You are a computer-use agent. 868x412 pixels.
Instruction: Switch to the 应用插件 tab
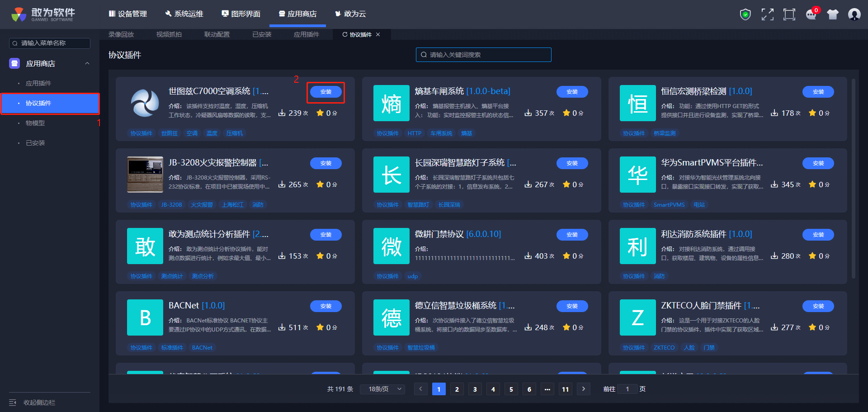307,34
